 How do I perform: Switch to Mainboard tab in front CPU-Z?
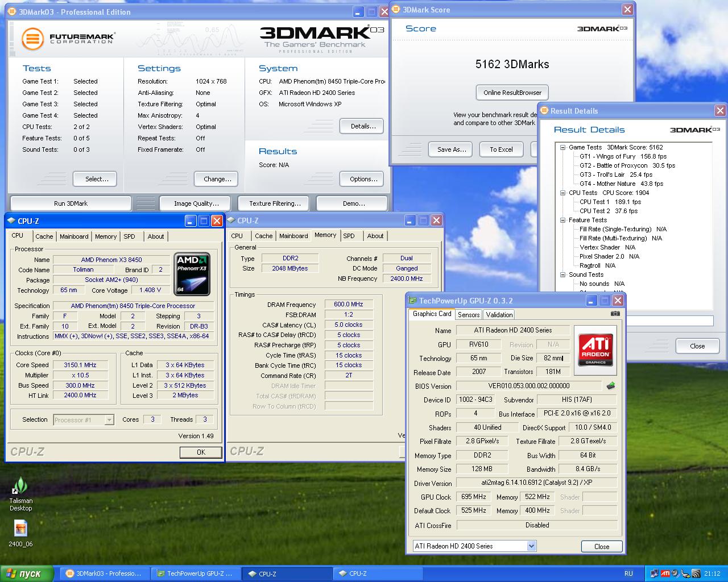tap(74, 236)
